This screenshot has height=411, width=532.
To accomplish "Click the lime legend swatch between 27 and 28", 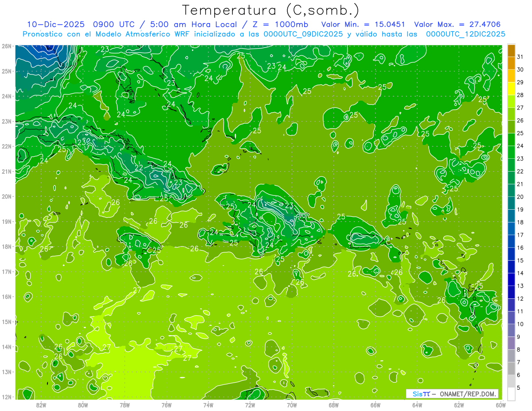I will (511, 102).
